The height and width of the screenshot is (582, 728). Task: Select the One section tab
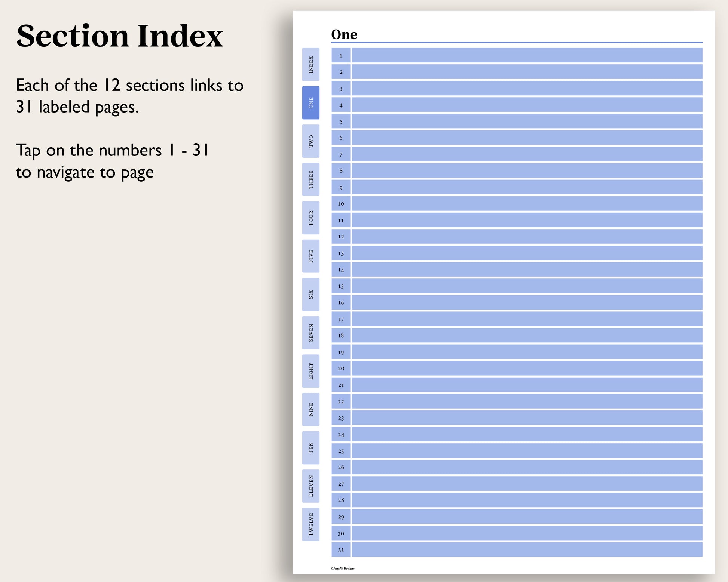(311, 103)
